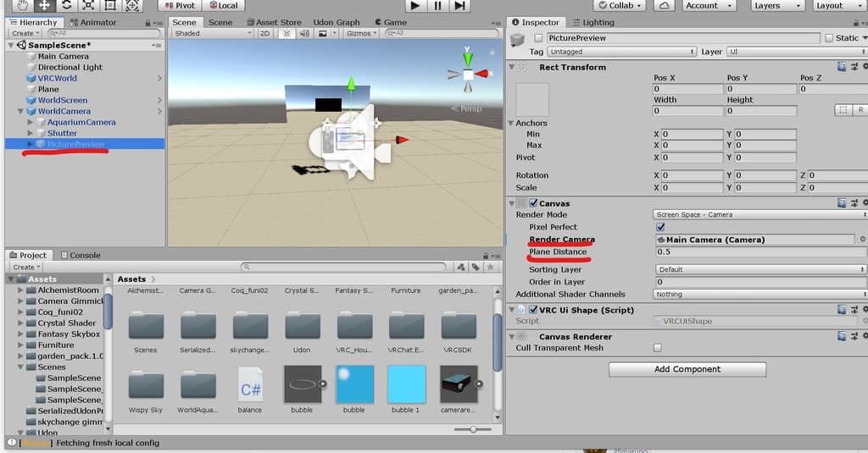Collapse SampleScene in Hierarchy
This screenshot has height=453, width=868.
click(11, 46)
